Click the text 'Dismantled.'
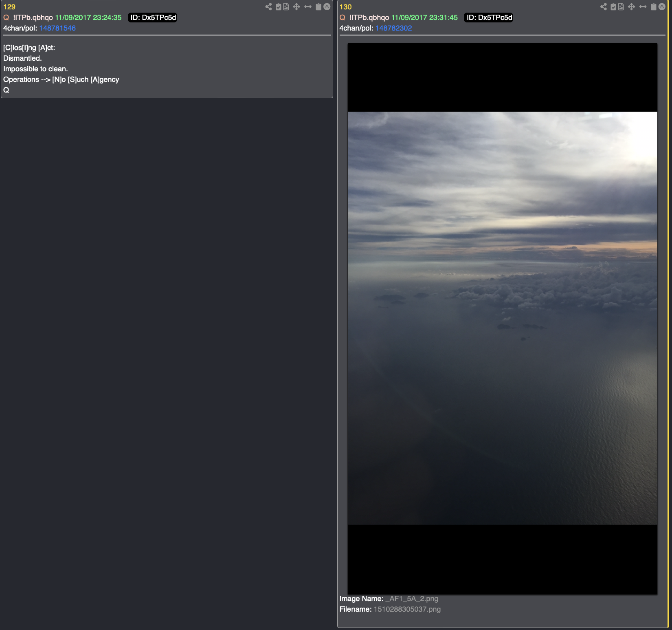The width and height of the screenshot is (672, 630). pos(22,58)
